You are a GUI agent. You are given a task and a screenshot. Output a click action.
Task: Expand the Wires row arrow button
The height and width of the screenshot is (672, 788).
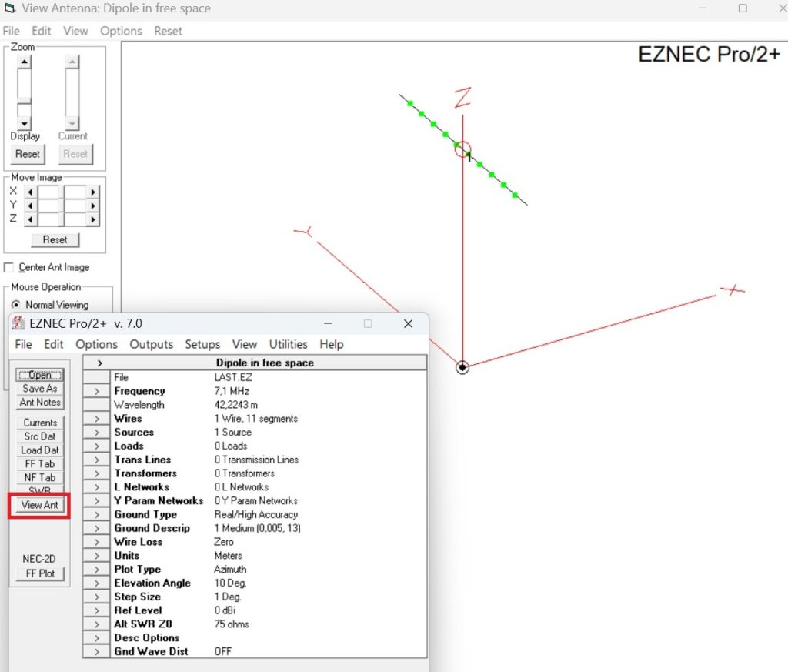(97, 419)
